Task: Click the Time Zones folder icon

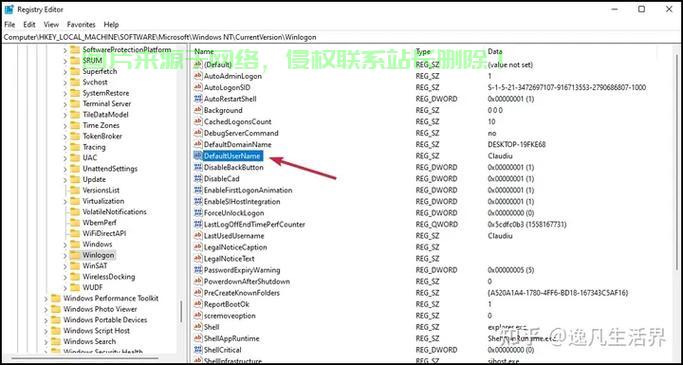Action: tap(75, 125)
